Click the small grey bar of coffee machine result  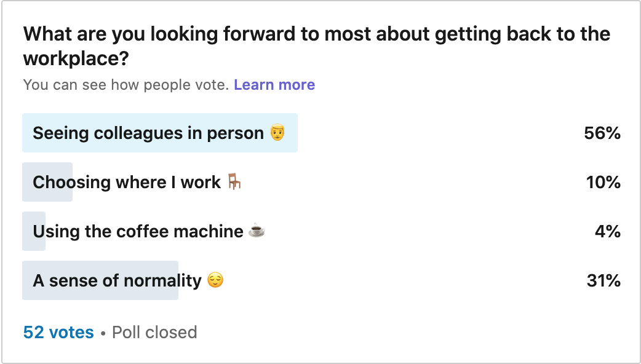(33, 231)
